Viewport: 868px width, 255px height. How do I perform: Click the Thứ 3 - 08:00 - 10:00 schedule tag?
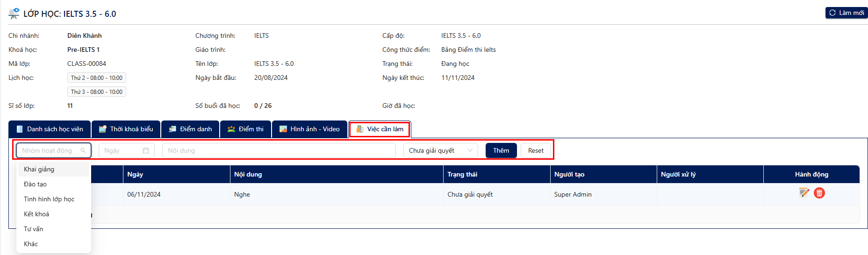point(97,92)
